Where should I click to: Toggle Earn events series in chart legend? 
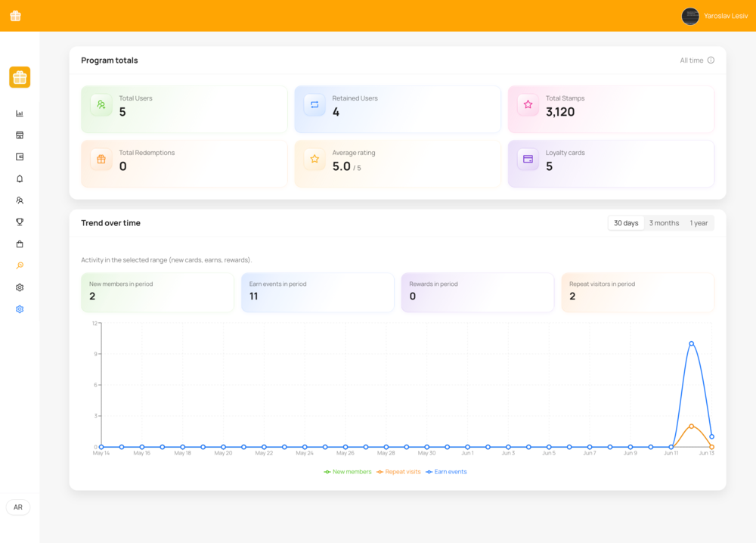point(447,472)
